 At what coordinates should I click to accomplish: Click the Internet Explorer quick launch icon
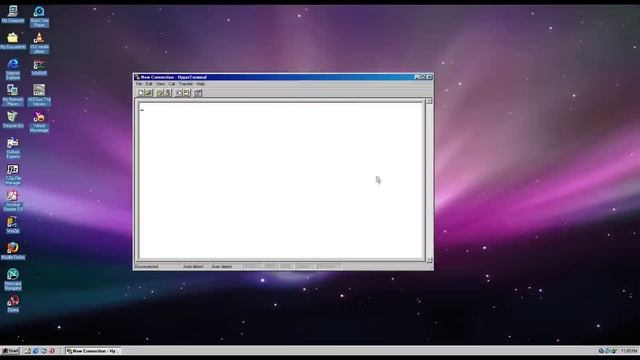coord(36,351)
